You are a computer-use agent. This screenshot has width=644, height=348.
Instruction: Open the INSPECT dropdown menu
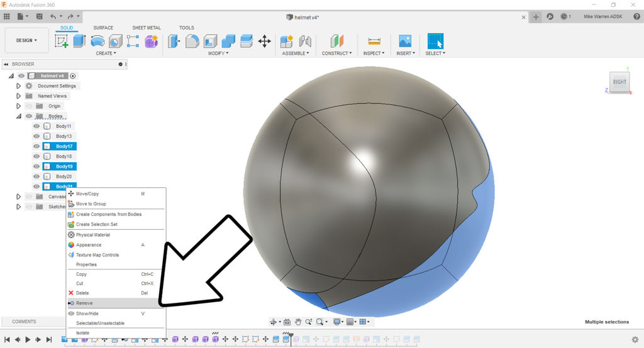coord(374,53)
